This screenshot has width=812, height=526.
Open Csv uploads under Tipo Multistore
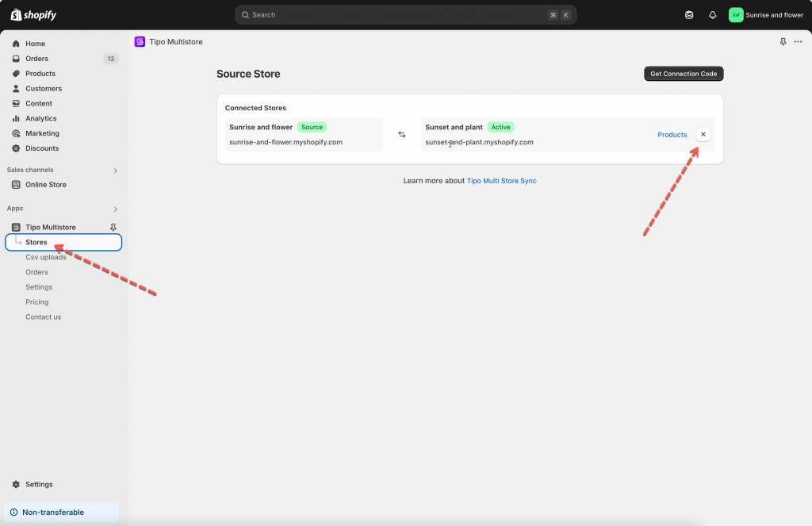(x=46, y=257)
